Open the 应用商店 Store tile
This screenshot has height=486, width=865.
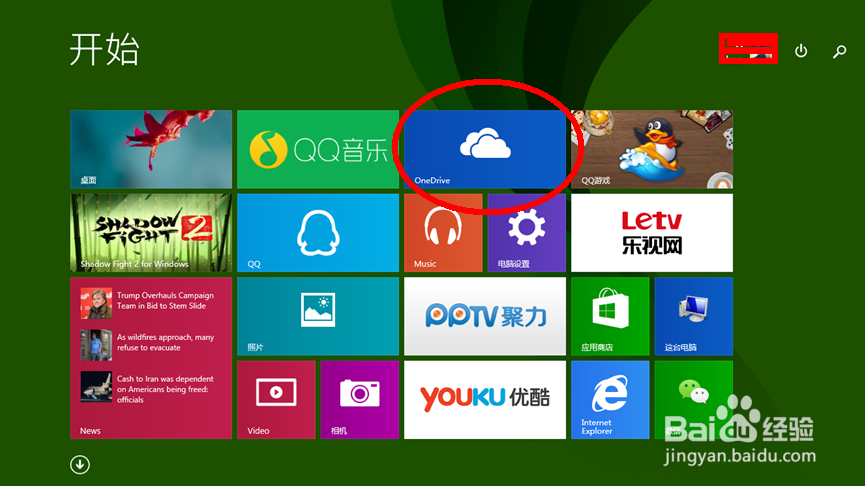pyautogui.click(x=610, y=316)
